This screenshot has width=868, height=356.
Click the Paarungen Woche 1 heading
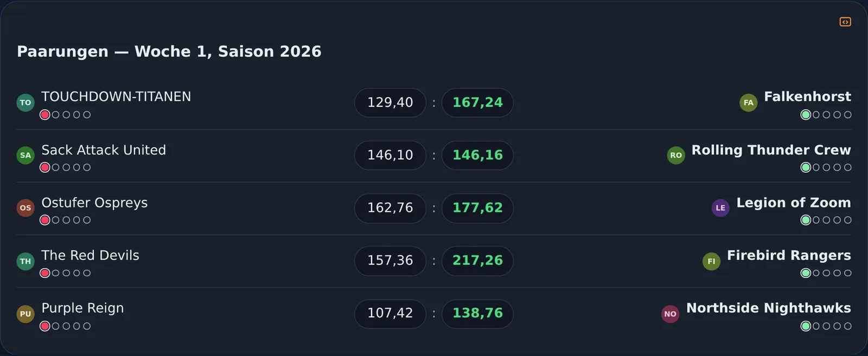[169, 51]
